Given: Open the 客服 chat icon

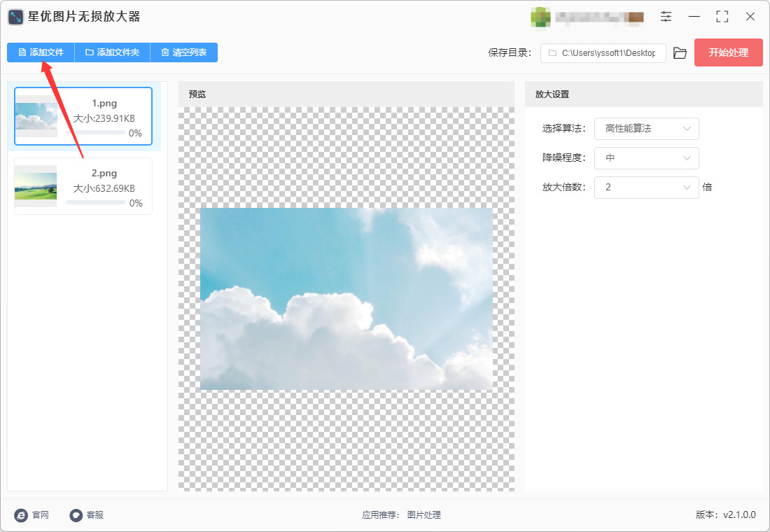Looking at the screenshot, I should (76, 514).
